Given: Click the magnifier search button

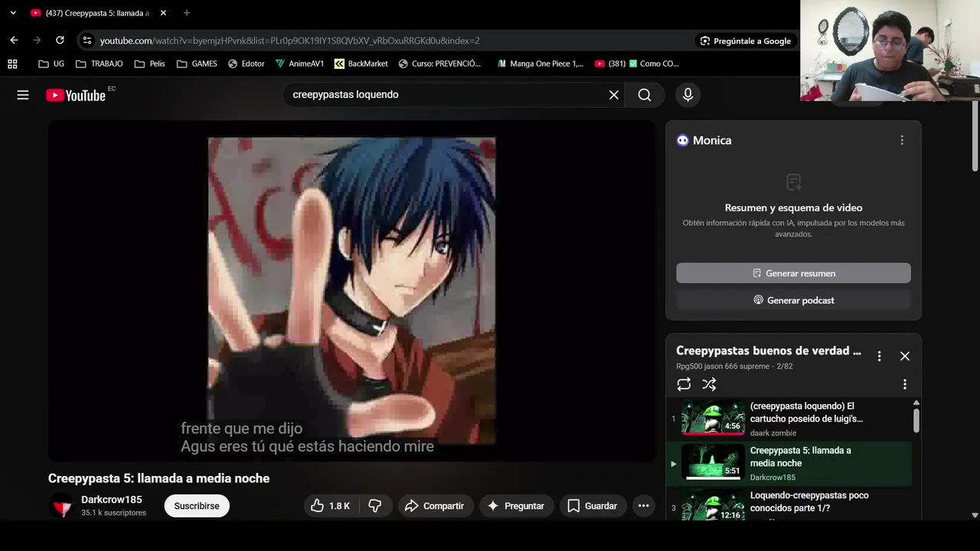Looking at the screenshot, I should 645,95.
